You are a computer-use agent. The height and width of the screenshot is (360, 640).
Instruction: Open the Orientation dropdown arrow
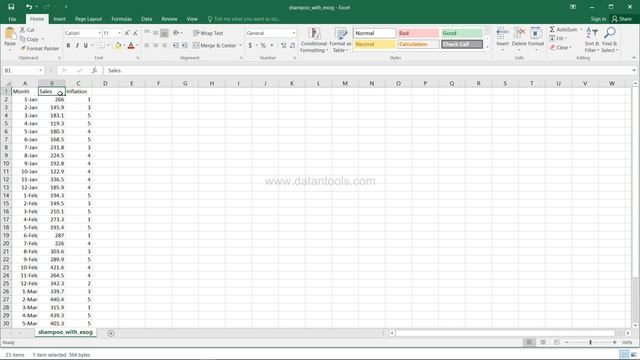181,33
